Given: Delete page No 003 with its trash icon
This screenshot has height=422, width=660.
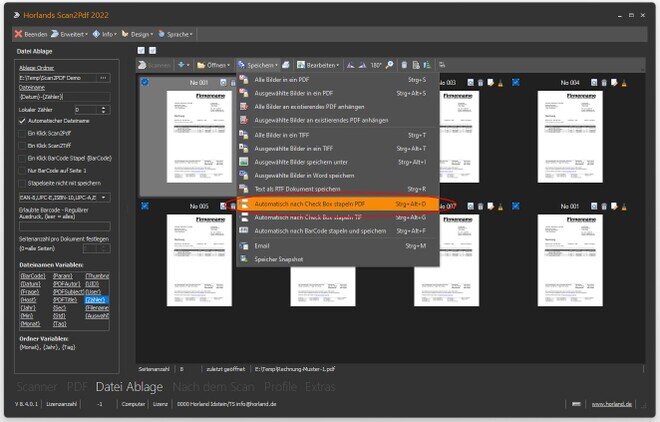Looking at the screenshot, I should [x=481, y=82].
